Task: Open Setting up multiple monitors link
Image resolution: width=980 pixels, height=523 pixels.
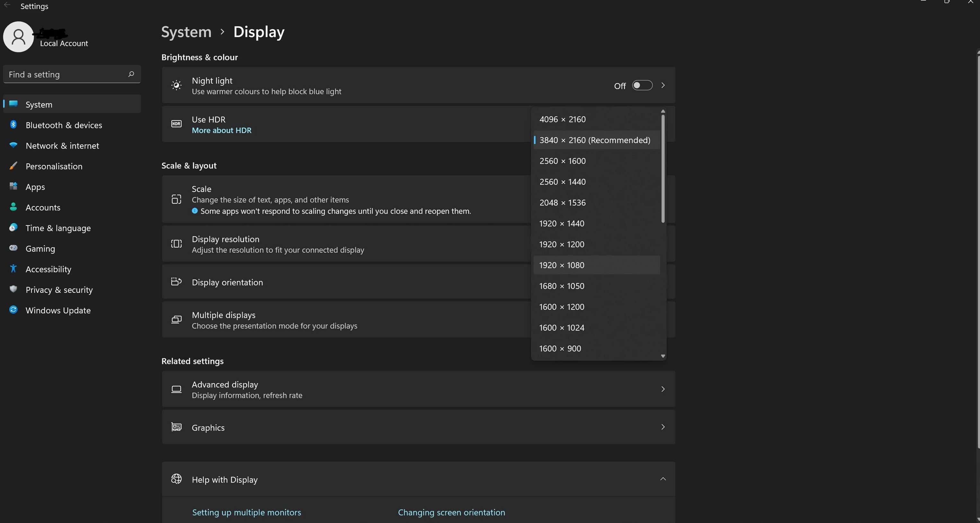Action: 246,512
